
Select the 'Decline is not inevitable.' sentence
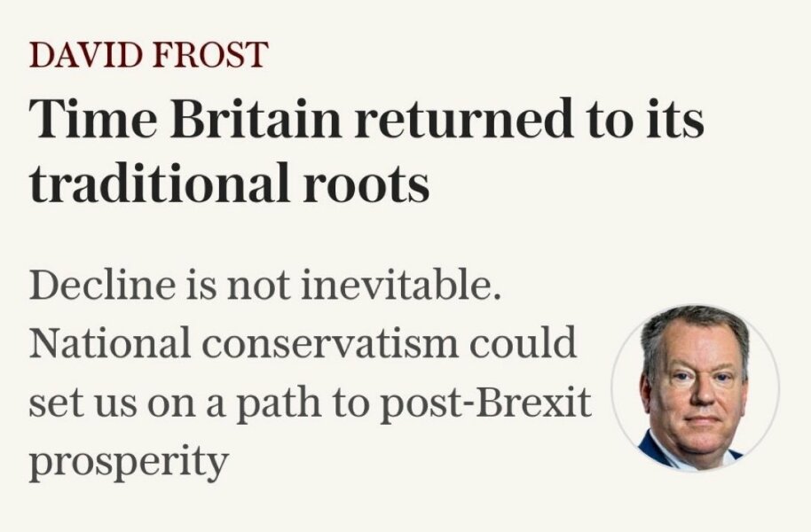click(265, 287)
